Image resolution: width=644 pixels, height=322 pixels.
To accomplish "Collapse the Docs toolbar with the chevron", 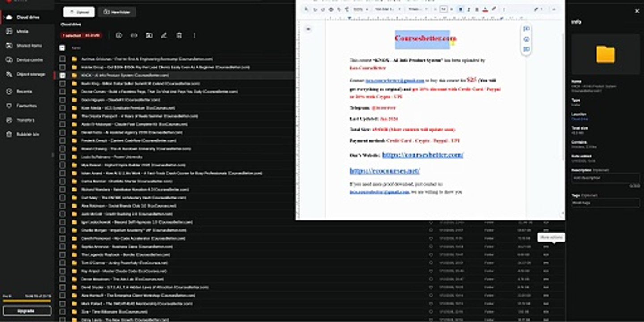I will pos(554,9).
